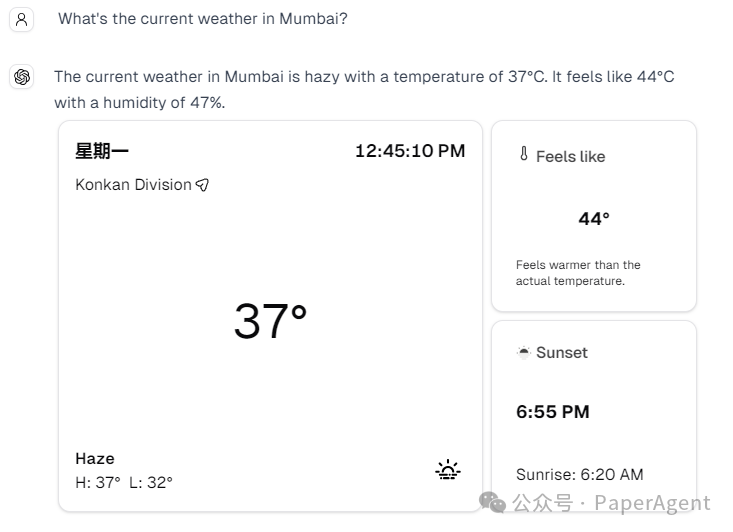Click the thermometer icon in Feels like card
The width and height of the screenshot is (733, 532).
point(523,155)
